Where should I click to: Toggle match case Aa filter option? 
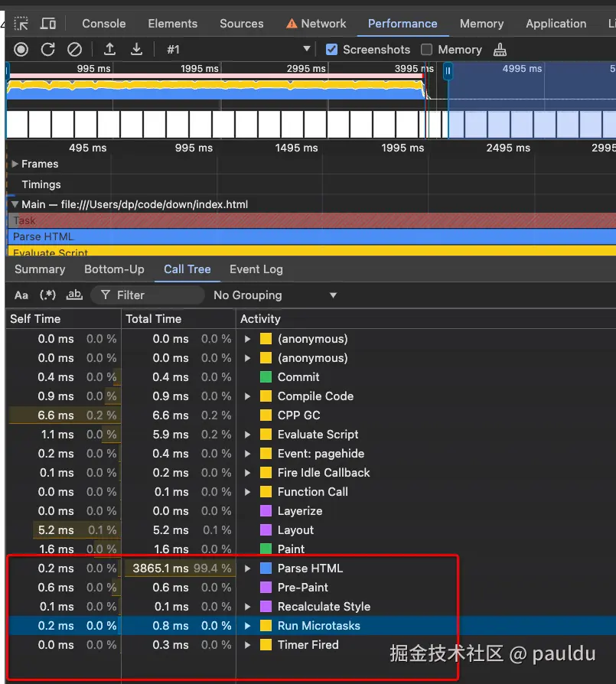point(21,295)
